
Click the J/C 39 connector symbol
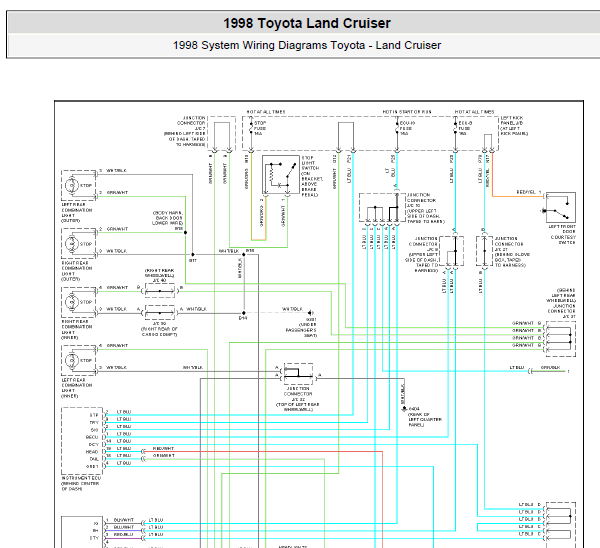(x=160, y=312)
